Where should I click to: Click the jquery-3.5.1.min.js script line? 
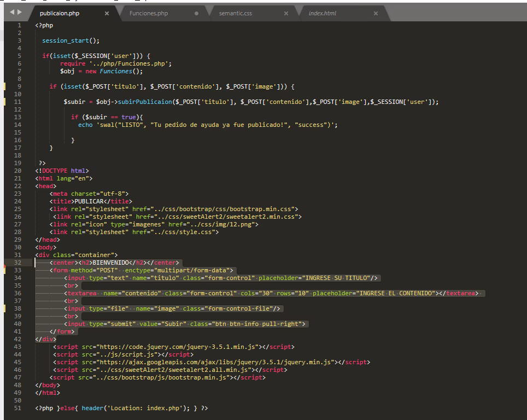pos(173,347)
